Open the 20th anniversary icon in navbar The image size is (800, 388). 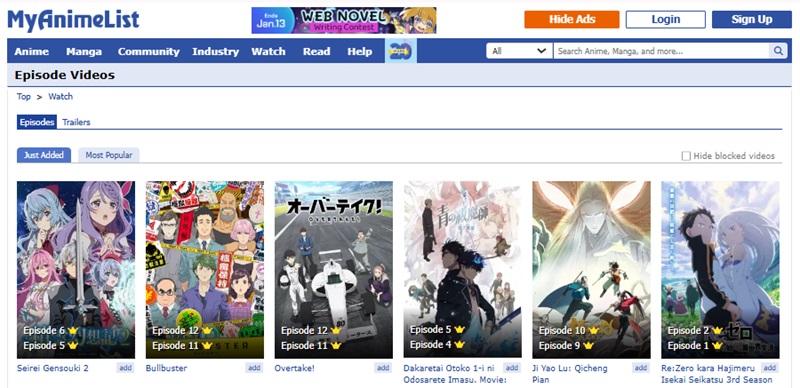tap(401, 51)
